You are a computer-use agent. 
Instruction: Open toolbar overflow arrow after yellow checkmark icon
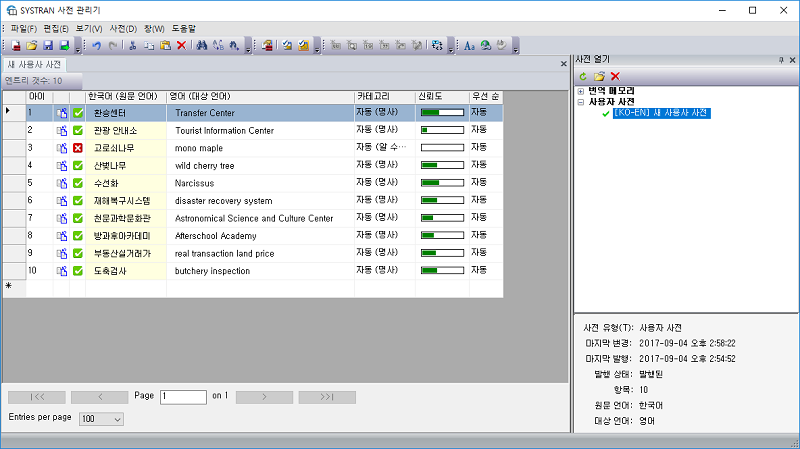(317, 46)
